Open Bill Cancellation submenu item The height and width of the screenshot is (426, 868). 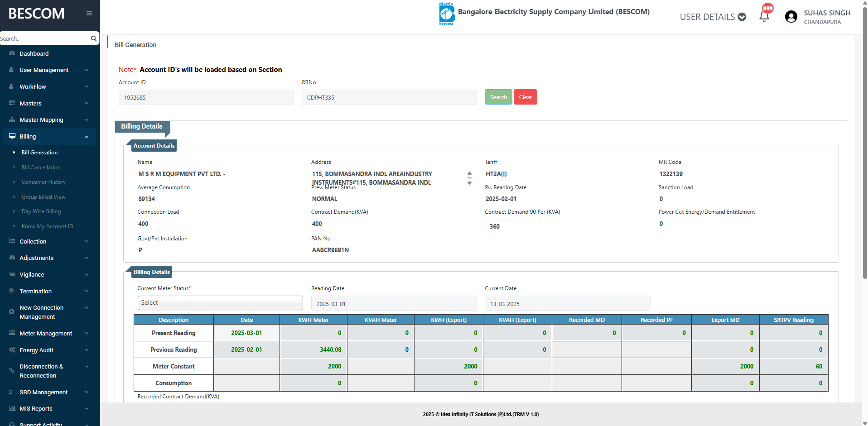point(41,168)
